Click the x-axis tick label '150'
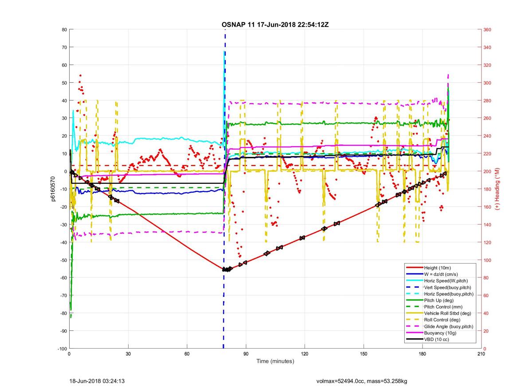Viewport: 532px width, 392px height. (364, 353)
